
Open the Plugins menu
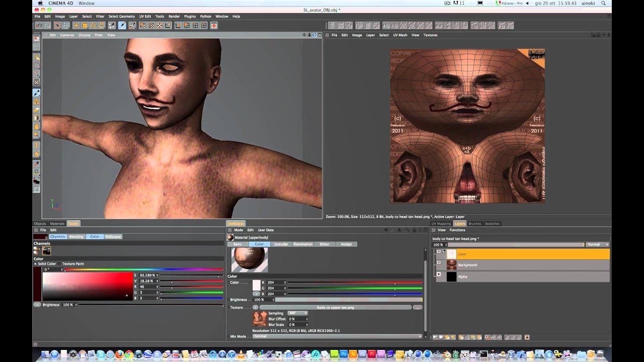[x=190, y=16]
